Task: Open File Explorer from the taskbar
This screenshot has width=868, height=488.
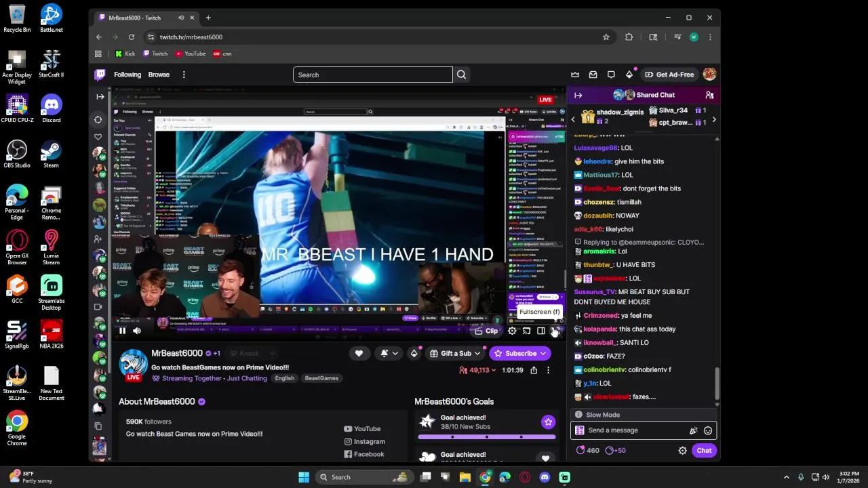Action: [x=465, y=477]
